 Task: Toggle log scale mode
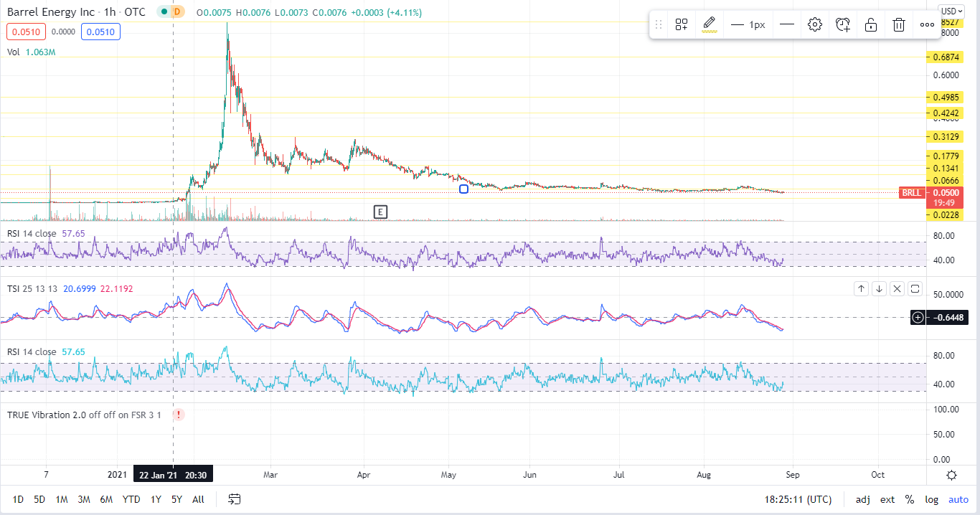click(931, 500)
